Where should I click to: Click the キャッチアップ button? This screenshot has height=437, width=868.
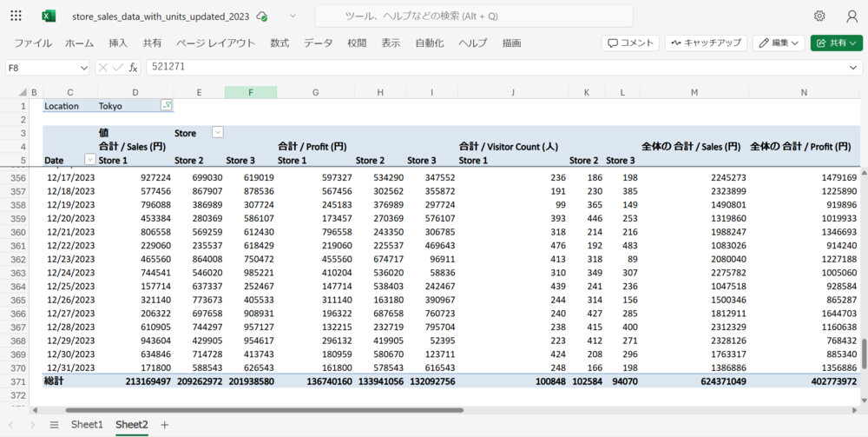point(705,43)
